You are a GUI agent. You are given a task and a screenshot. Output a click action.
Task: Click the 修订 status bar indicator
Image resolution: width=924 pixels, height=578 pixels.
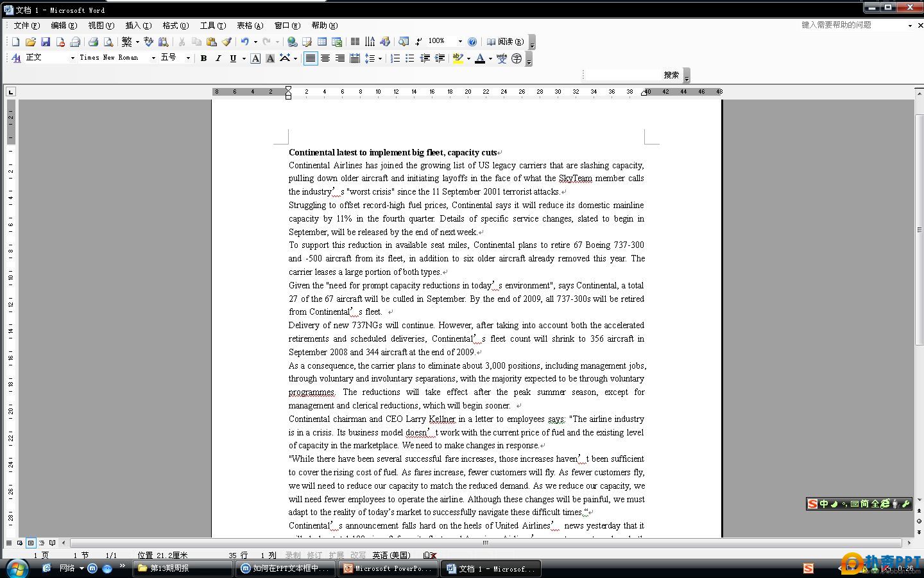pyautogui.click(x=314, y=555)
